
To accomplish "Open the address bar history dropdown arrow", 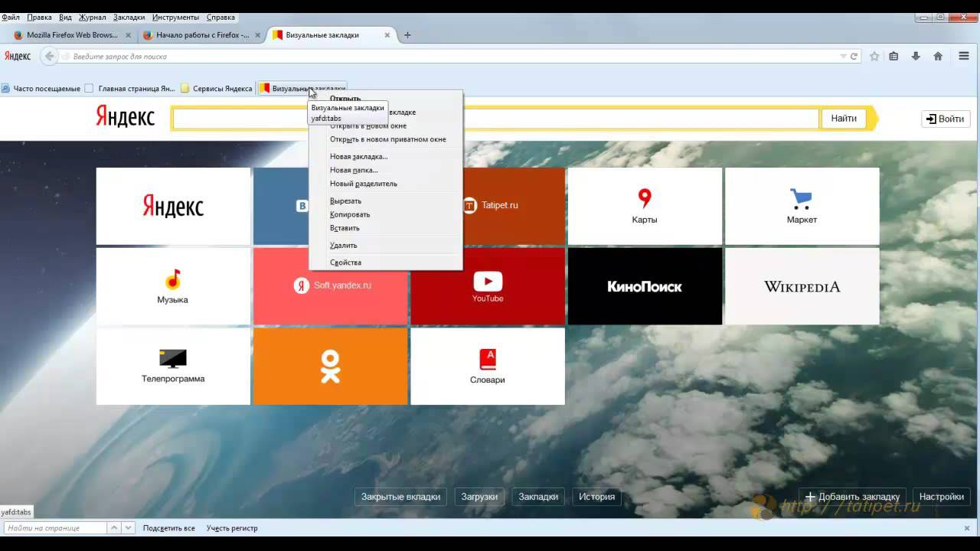I will (843, 56).
